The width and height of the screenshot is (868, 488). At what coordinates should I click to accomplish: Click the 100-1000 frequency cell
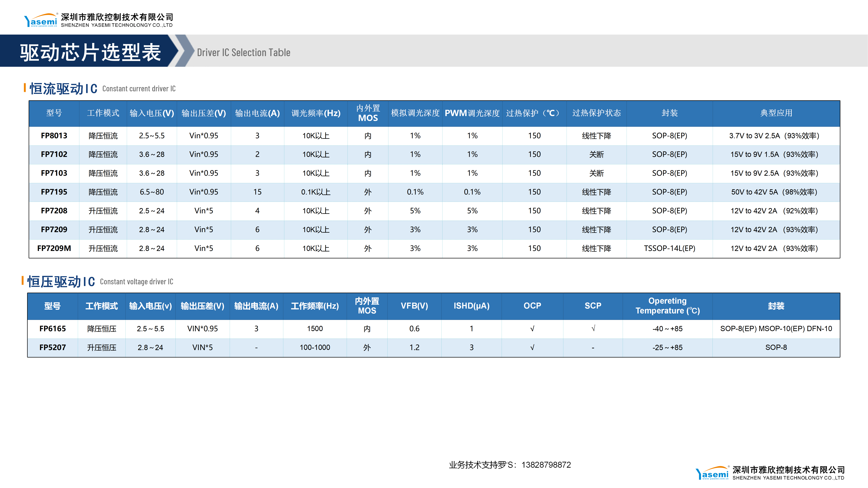coord(315,348)
